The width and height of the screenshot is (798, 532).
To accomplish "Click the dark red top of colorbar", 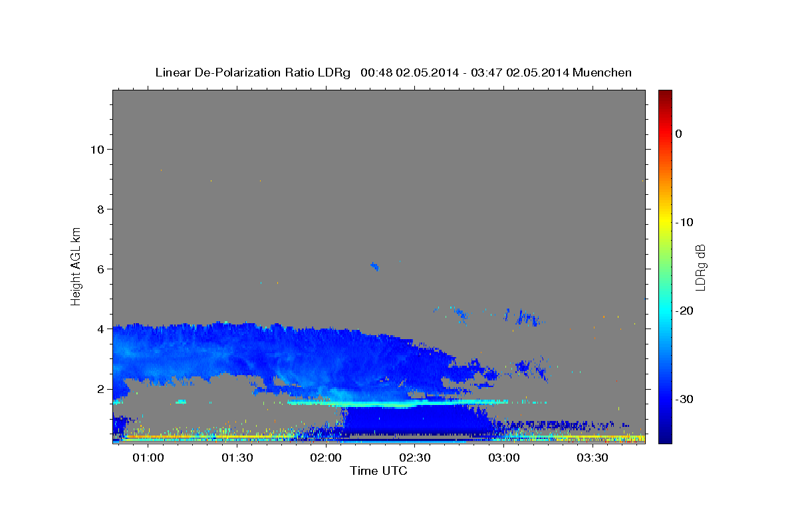I will (x=665, y=96).
